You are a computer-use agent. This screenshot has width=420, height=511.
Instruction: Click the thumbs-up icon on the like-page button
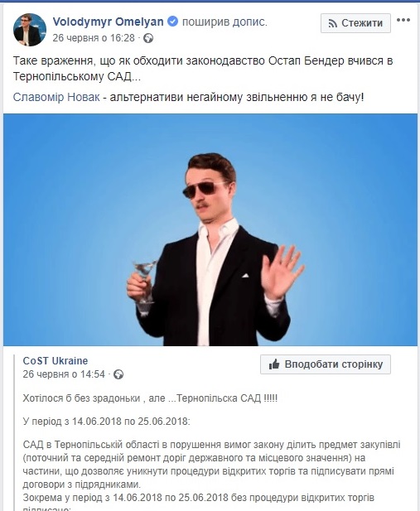(274, 364)
